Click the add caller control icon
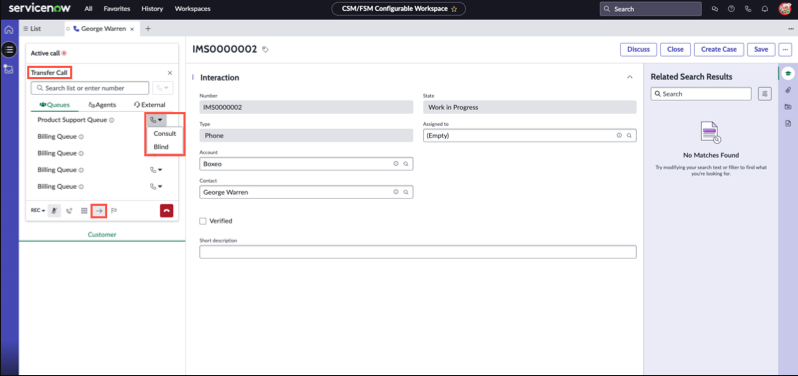This screenshot has height=376, width=798. click(x=69, y=211)
